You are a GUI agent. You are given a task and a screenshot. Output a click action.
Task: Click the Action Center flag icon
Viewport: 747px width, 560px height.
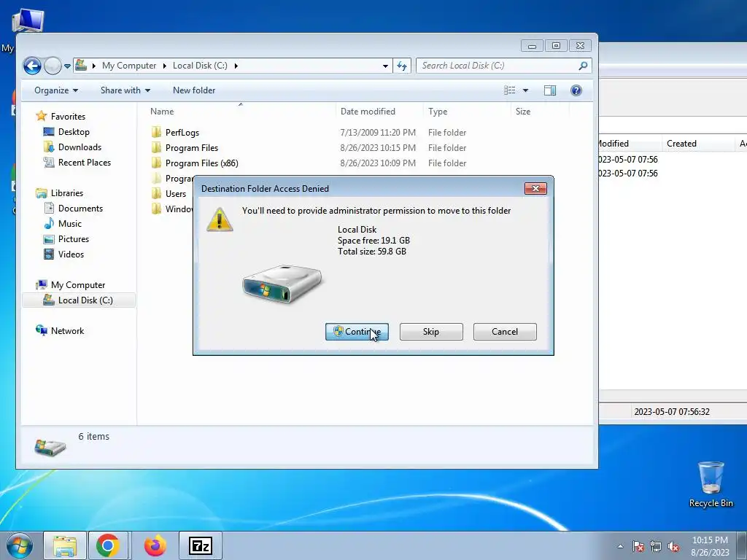pos(638,547)
